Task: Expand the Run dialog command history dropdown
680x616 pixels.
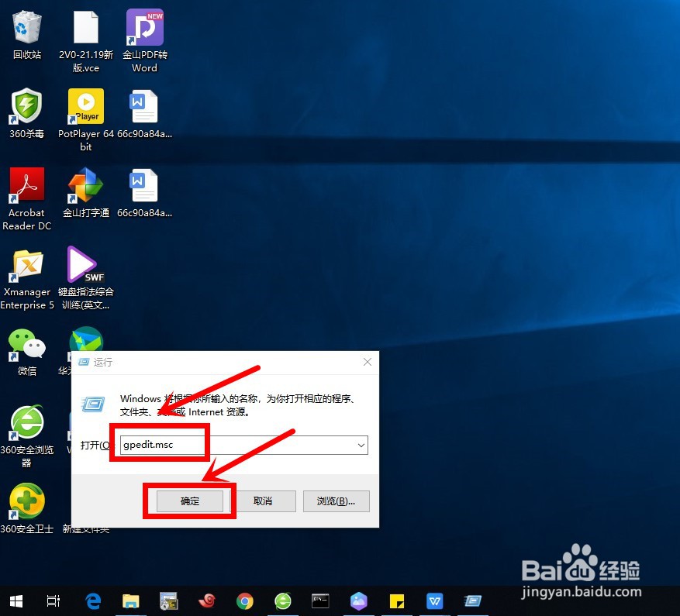Action: [361, 446]
